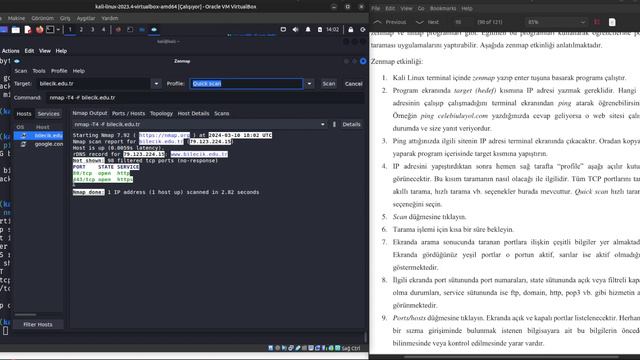
Task: Select the Services toggle button
Action: [x=49, y=114]
